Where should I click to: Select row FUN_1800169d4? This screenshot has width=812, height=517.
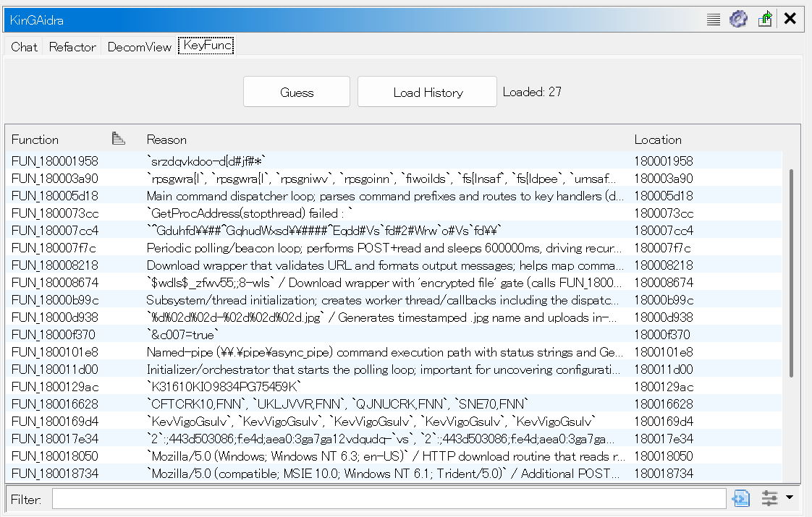394,422
